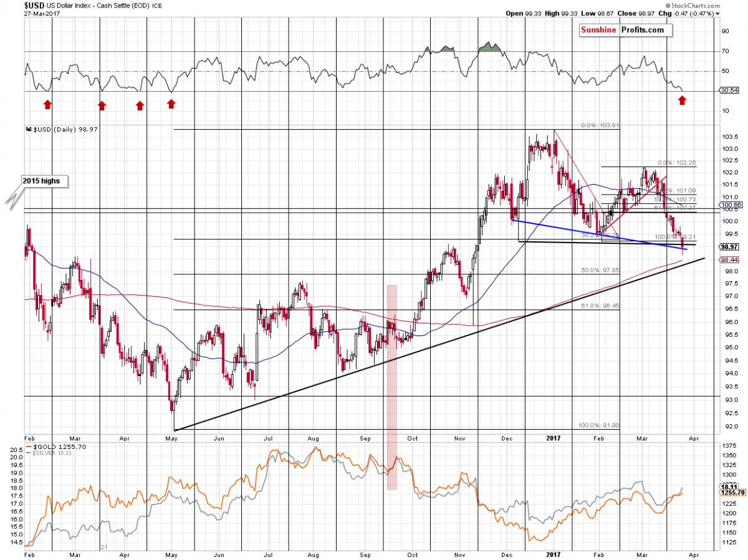Screen dimensions: 748x560
Task: Click the 98.44 red moving average tag
Action: coord(729,259)
